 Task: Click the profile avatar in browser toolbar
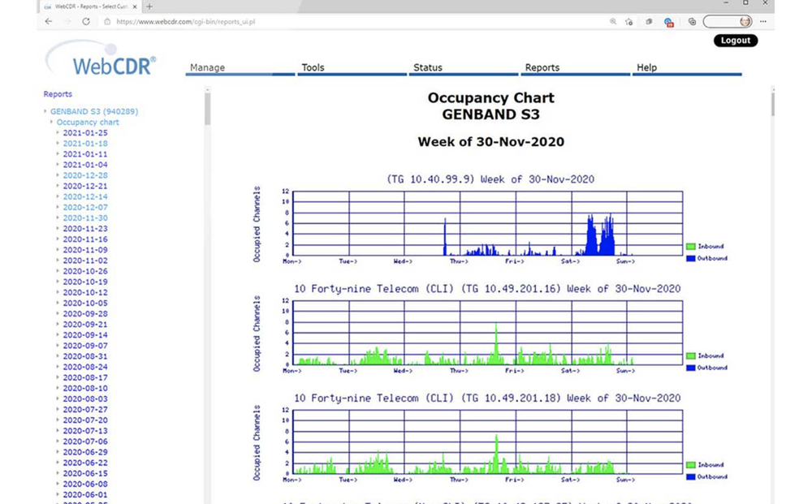pos(745,22)
